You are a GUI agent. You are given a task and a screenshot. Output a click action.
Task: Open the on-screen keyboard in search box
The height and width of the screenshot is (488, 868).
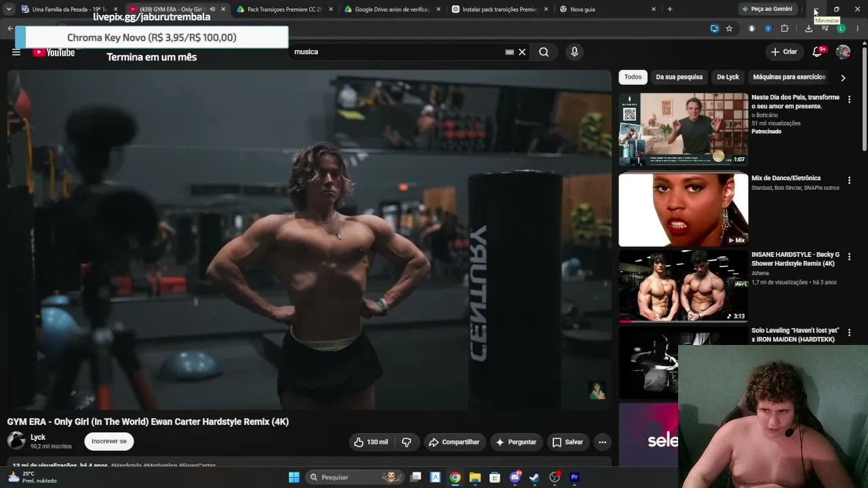509,52
